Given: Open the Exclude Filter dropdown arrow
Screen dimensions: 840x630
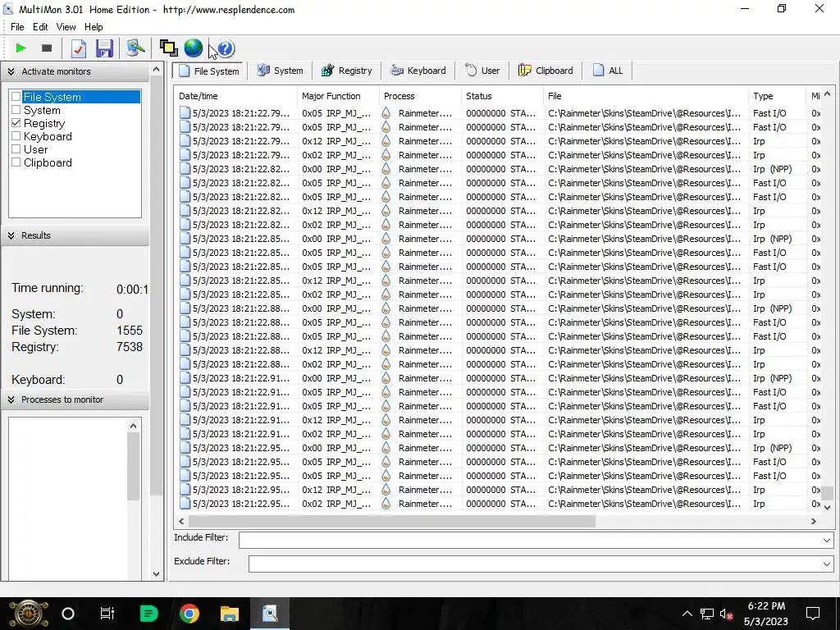Looking at the screenshot, I should [827, 564].
